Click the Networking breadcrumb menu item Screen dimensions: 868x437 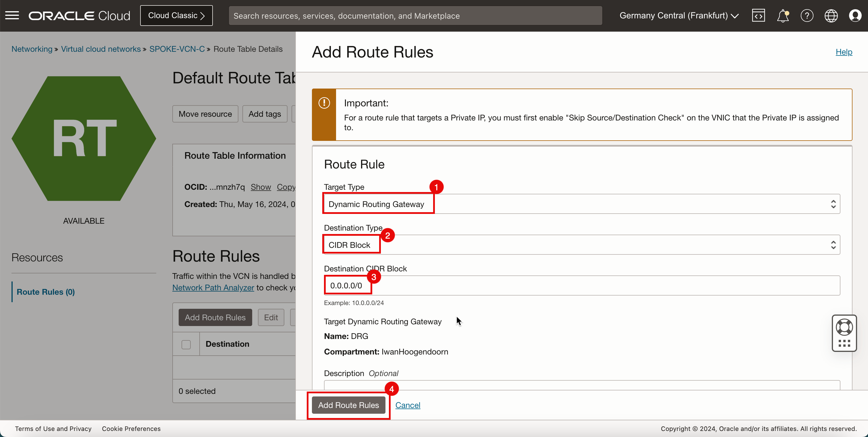[x=32, y=49]
